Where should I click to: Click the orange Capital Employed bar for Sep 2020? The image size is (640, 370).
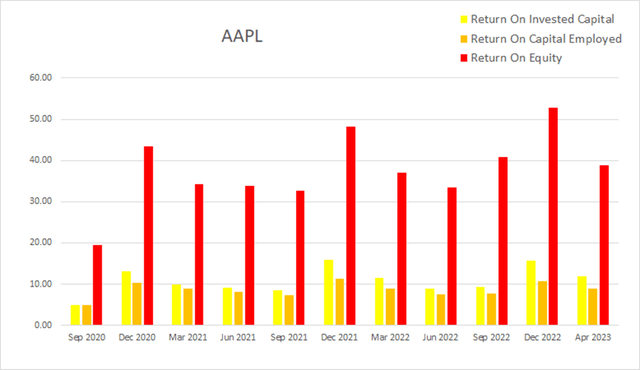pos(87,315)
